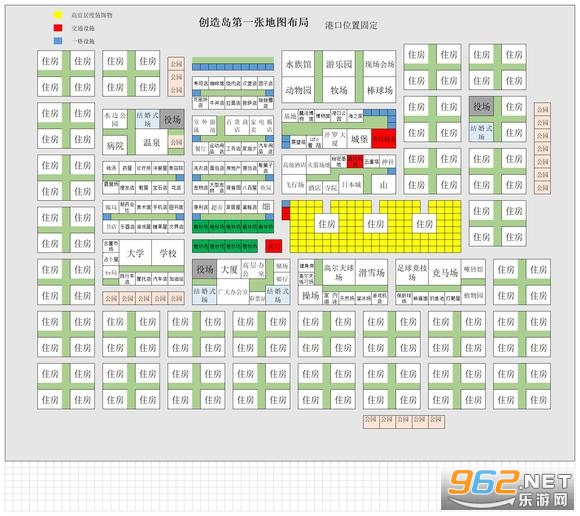Click the 大厦 cell
The width and height of the screenshot is (580, 516).
[229, 269]
